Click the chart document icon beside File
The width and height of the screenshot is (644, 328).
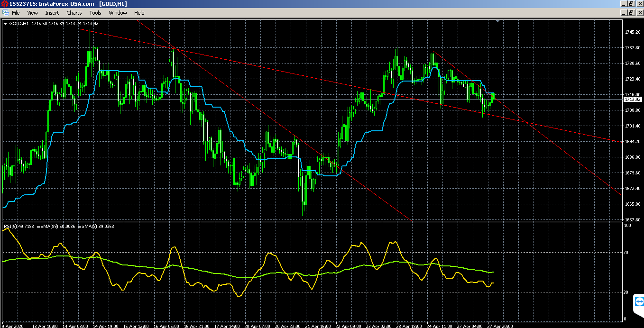click(5, 13)
